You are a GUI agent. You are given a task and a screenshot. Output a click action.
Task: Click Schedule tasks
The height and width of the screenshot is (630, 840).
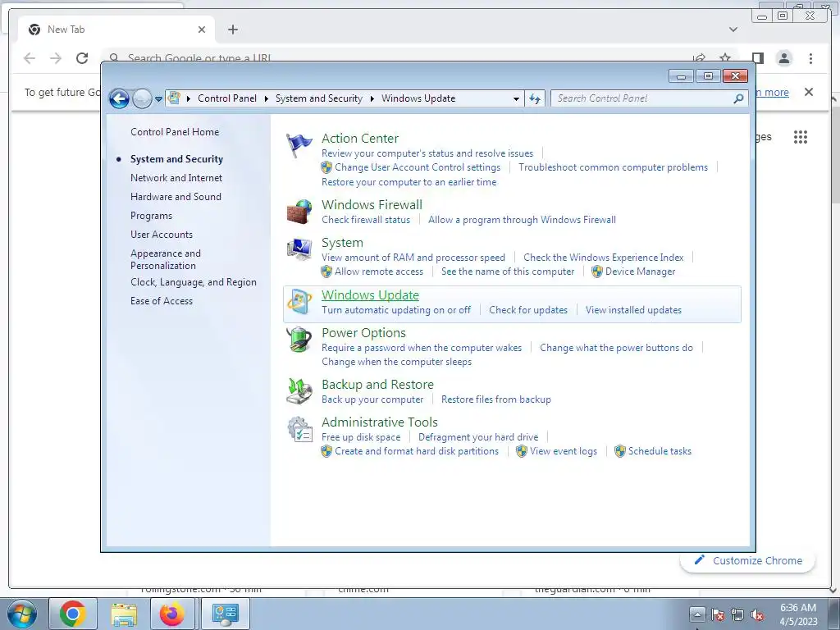click(x=660, y=451)
